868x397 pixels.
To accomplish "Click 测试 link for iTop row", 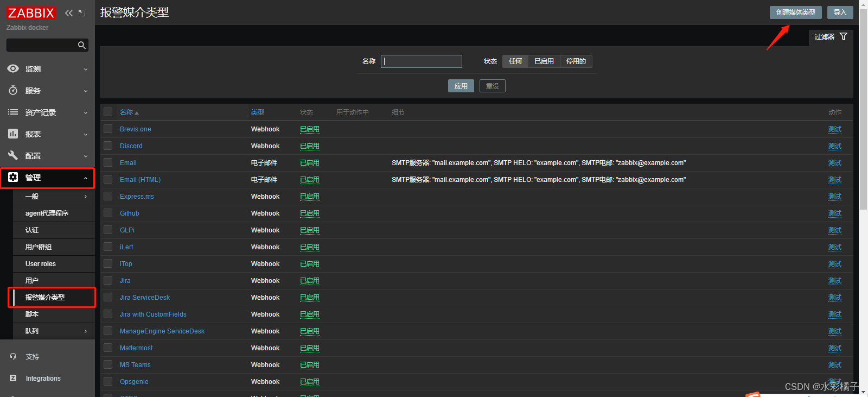I will [835, 264].
